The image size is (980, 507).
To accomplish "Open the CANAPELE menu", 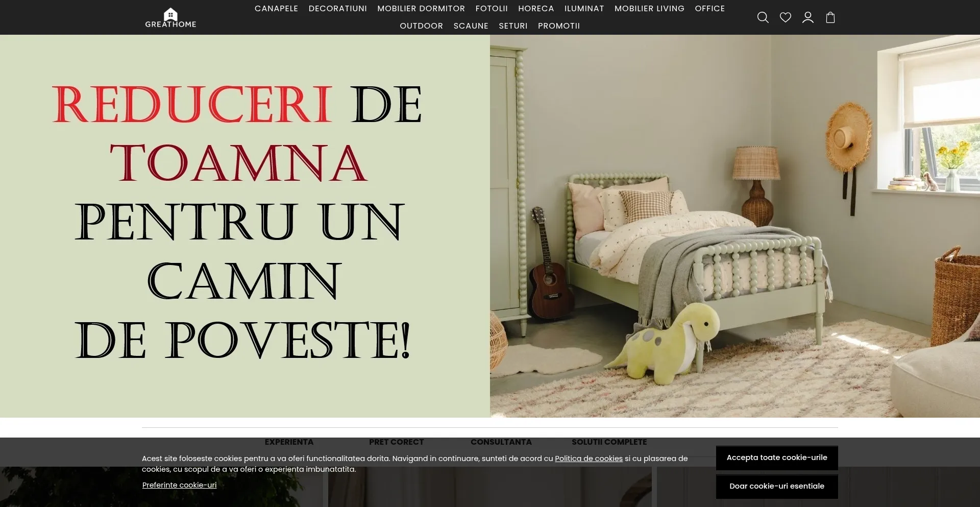I will click(x=276, y=9).
